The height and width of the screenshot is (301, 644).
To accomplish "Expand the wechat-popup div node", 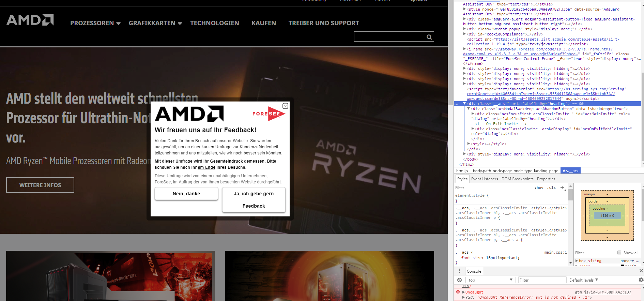I will 464,29.
